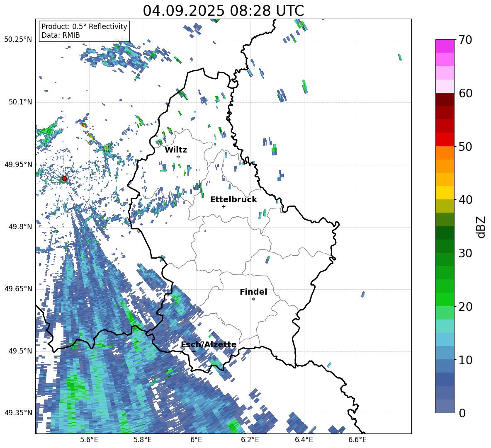Click the Ettelbruck city label

tap(233, 200)
